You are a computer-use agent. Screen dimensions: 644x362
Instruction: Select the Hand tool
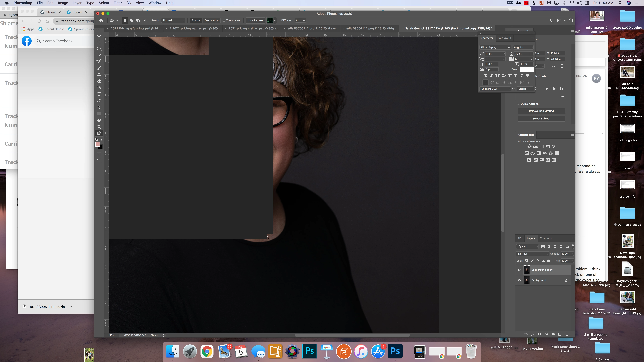pyautogui.click(x=99, y=120)
